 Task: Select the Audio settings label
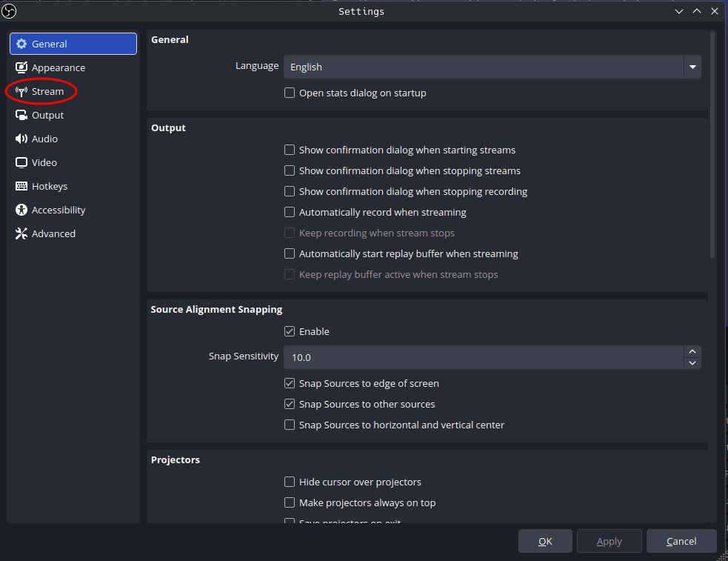pos(44,139)
